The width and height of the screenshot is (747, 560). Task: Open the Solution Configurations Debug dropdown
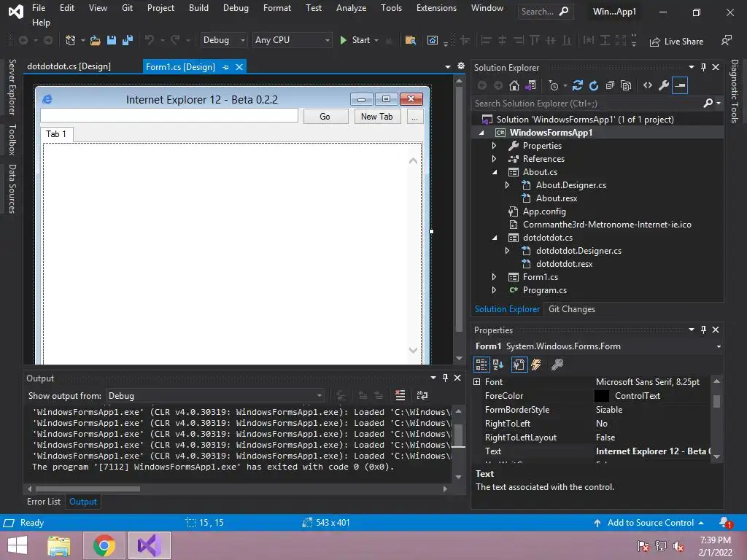pos(223,40)
